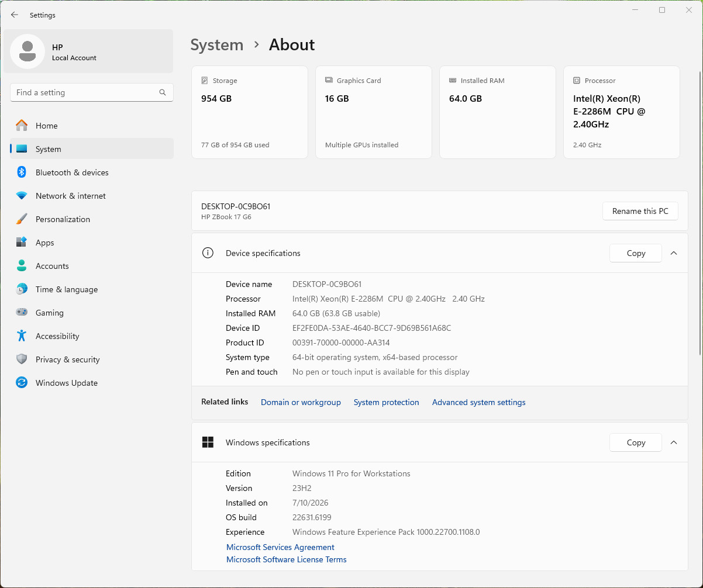Click the Version value 23H2
Viewport: 703px width, 588px height.
302,488
